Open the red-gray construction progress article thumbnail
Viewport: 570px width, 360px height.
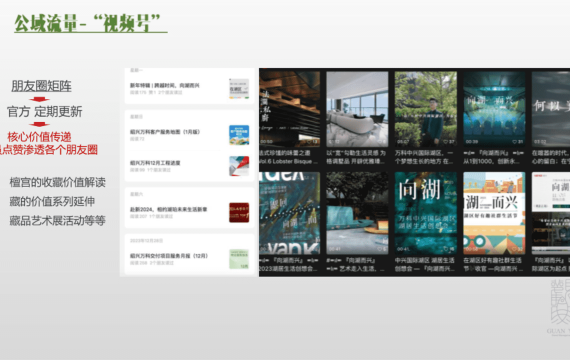239,166
